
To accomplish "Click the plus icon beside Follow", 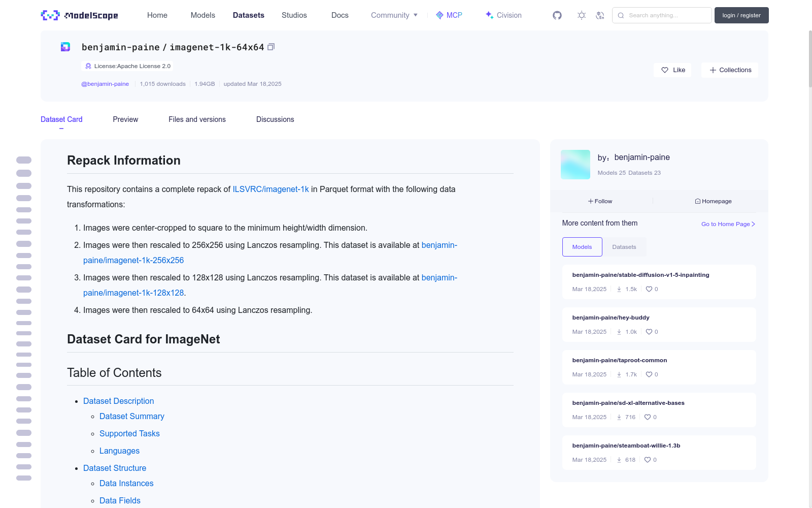I will point(591,201).
